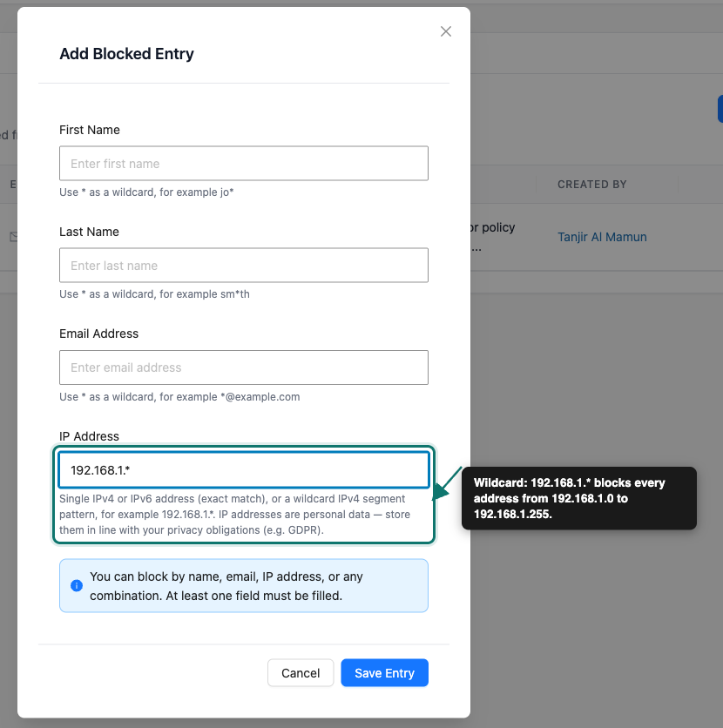The height and width of the screenshot is (728, 723).
Task: Click the IP address GDPR help text
Action: pyautogui.click(x=235, y=515)
